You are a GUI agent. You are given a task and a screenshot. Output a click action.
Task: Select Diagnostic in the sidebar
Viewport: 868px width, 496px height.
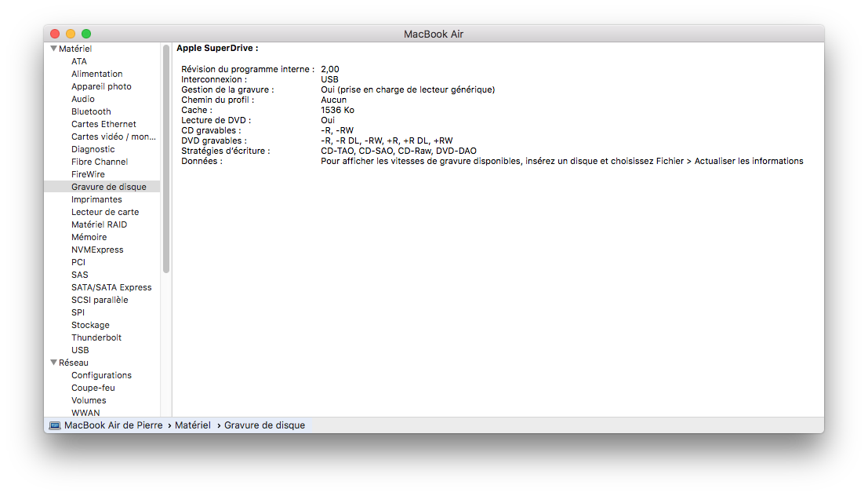click(x=93, y=149)
